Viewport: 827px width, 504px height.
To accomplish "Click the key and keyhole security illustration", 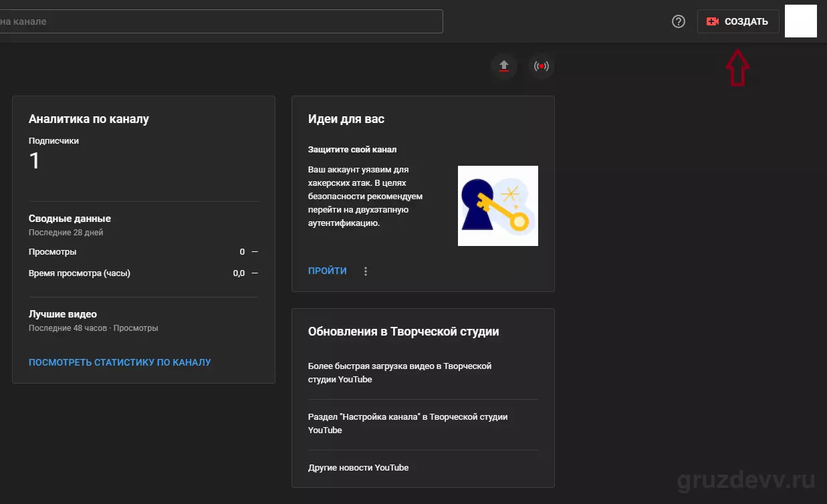I will (498, 206).
